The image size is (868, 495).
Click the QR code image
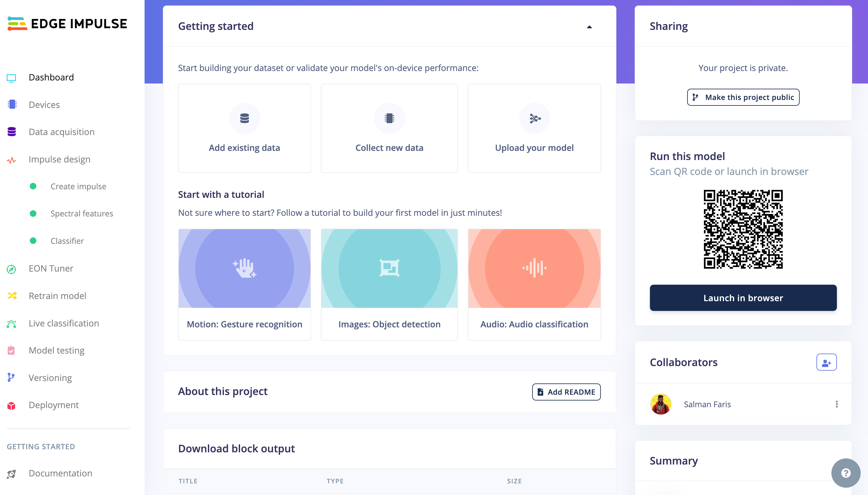pyautogui.click(x=743, y=230)
